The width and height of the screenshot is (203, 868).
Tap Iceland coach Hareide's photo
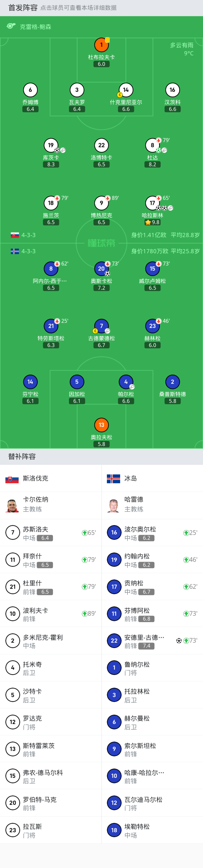tap(114, 505)
